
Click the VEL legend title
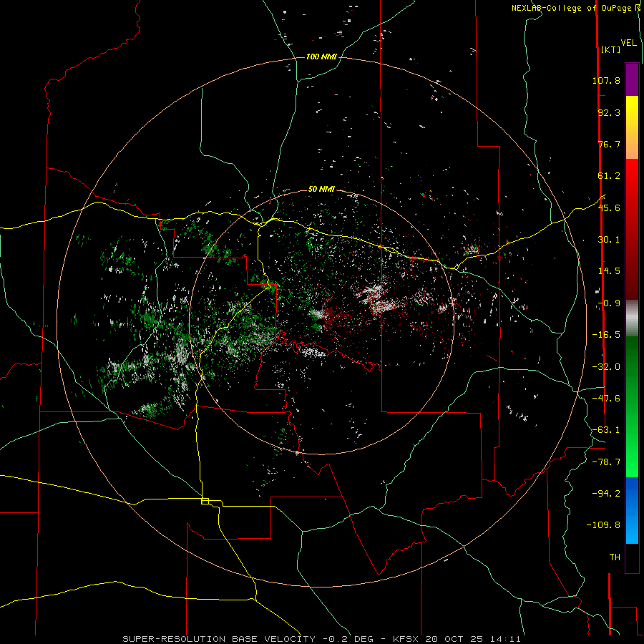coord(628,43)
